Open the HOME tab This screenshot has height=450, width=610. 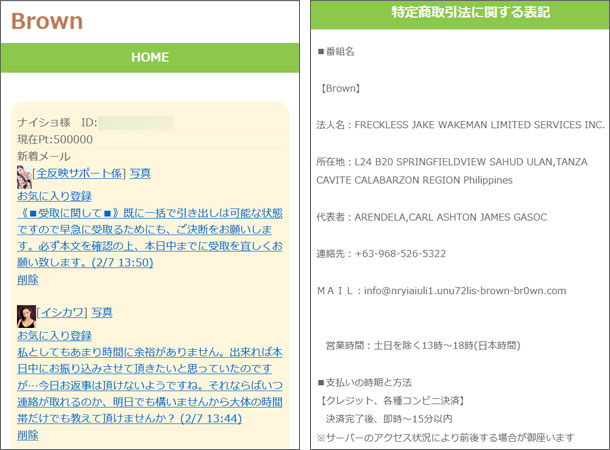[x=150, y=58]
